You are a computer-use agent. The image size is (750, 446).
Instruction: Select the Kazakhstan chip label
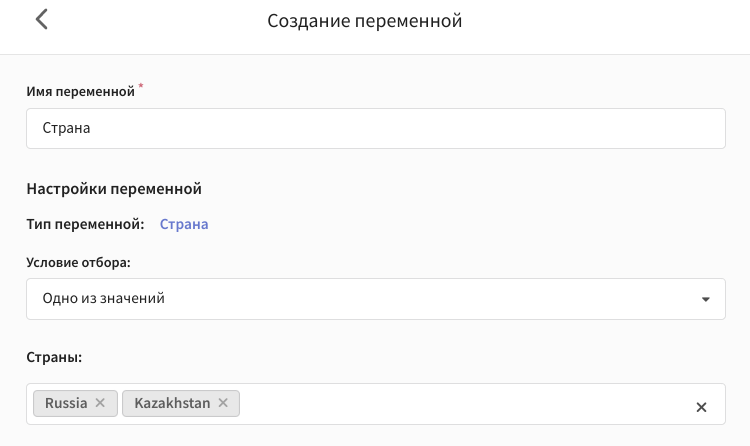[x=172, y=403]
